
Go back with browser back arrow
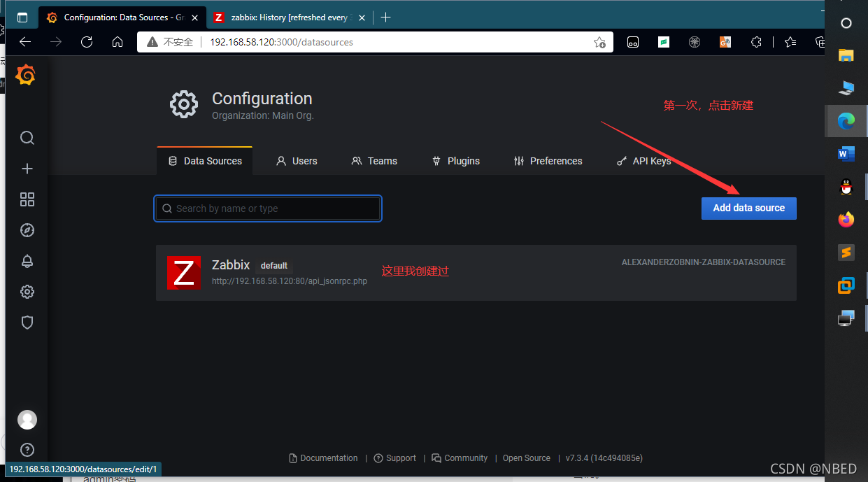(25, 42)
